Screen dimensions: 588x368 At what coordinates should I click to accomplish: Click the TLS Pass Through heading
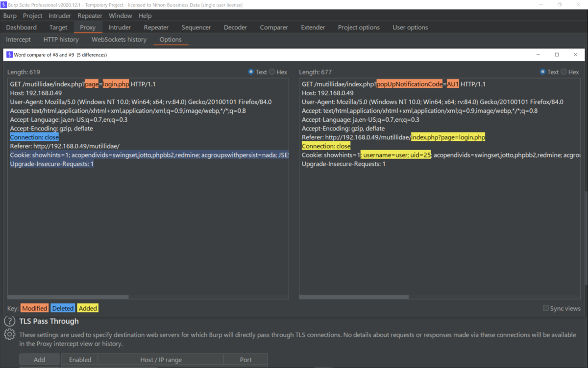tap(49, 321)
